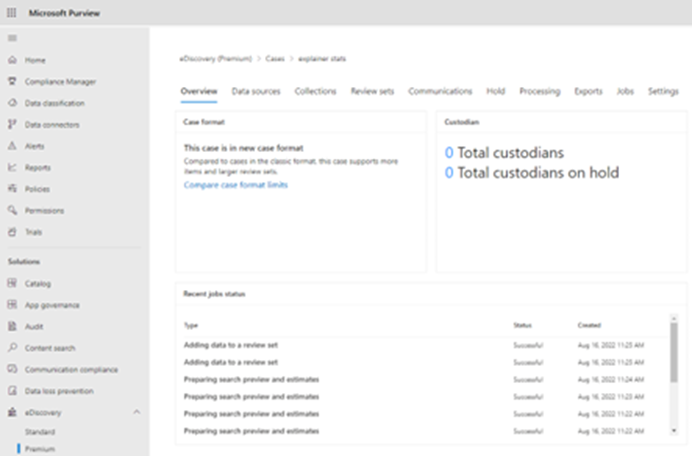Open Content search navigation label
This screenshot has height=456, width=692.
[x=50, y=348]
